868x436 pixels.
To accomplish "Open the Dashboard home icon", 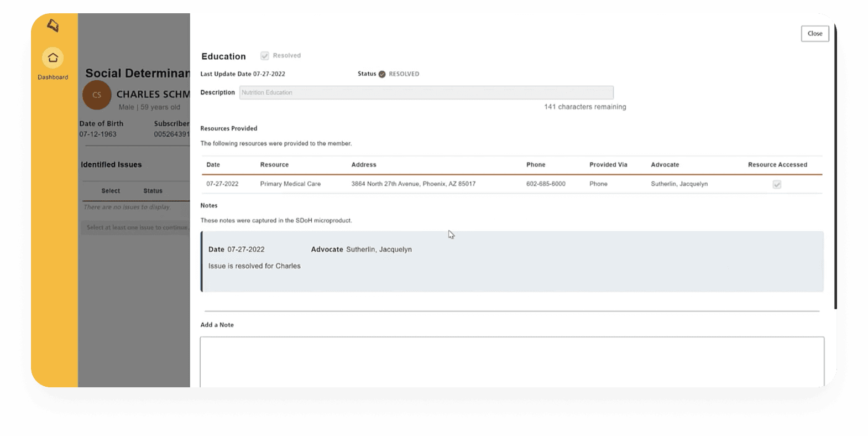I will click(x=53, y=58).
